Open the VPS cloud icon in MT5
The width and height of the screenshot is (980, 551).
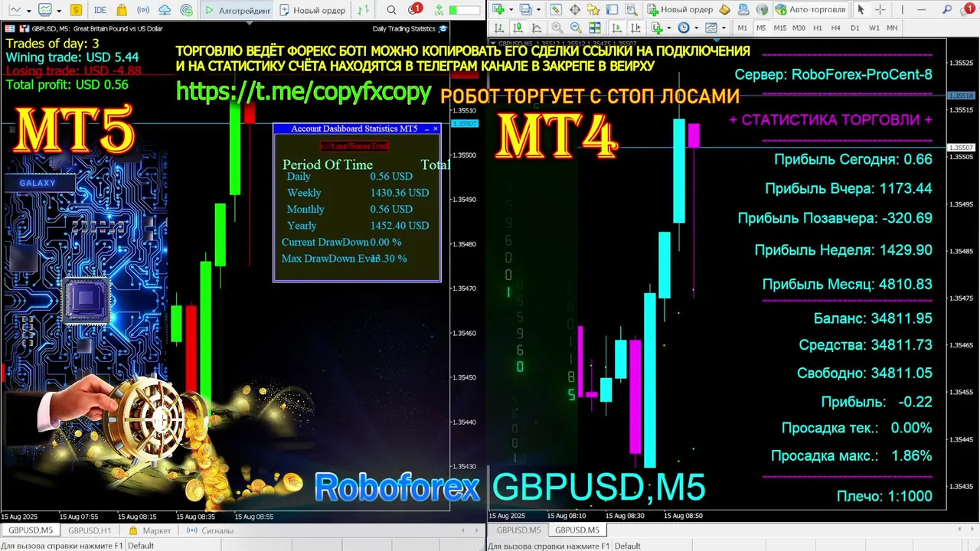(x=165, y=10)
